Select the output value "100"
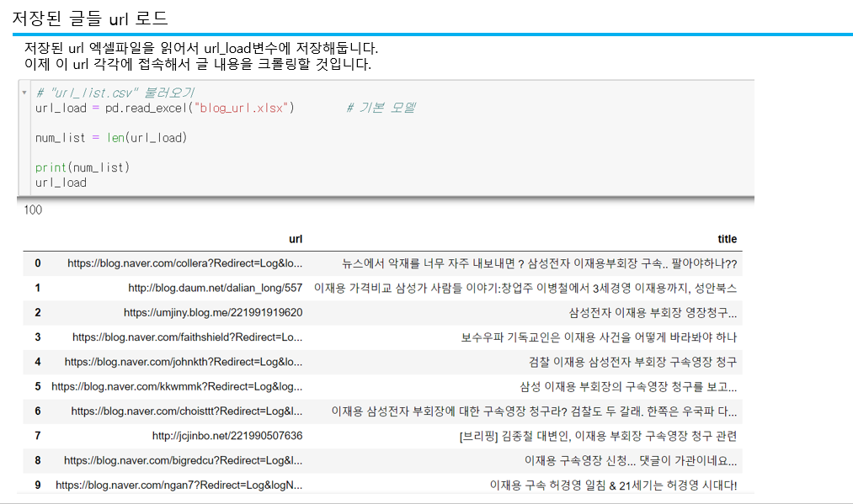Image resolution: width=853 pixels, height=504 pixels. [x=33, y=210]
